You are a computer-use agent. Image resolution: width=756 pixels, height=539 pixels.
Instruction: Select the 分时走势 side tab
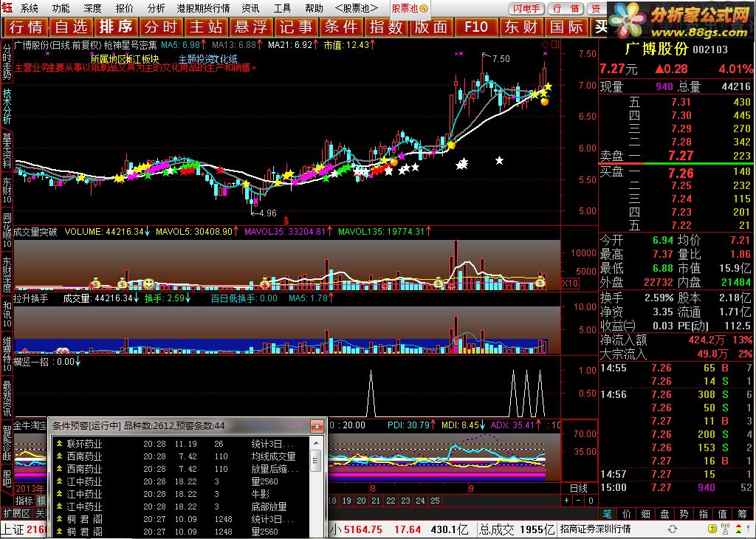click(7, 62)
